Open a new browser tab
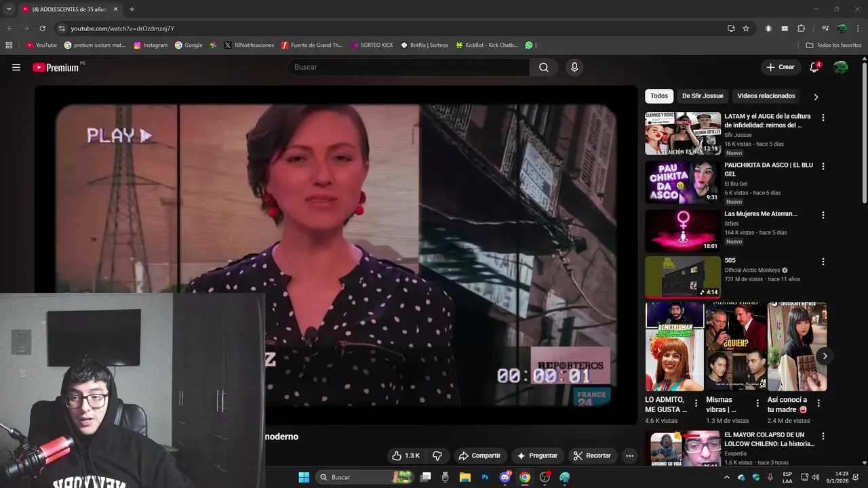The image size is (868, 488). click(132, 9)
